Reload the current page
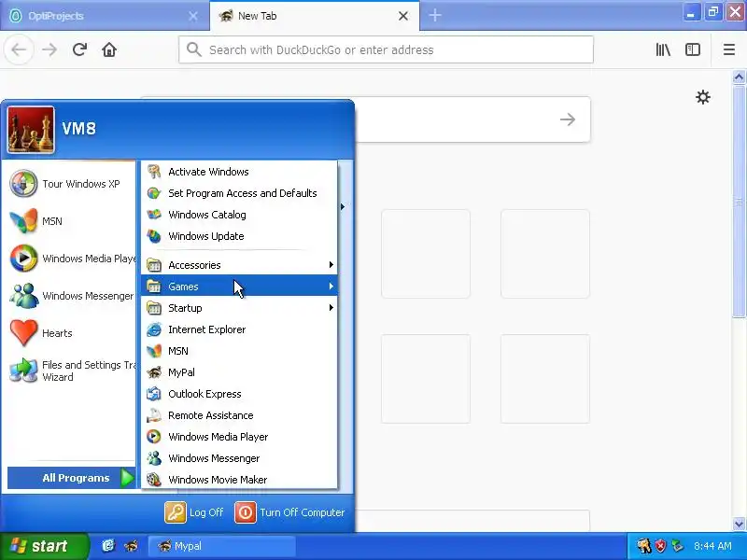Image resolution: width=747 pixels, height=560 pixels. coord(79,49)
